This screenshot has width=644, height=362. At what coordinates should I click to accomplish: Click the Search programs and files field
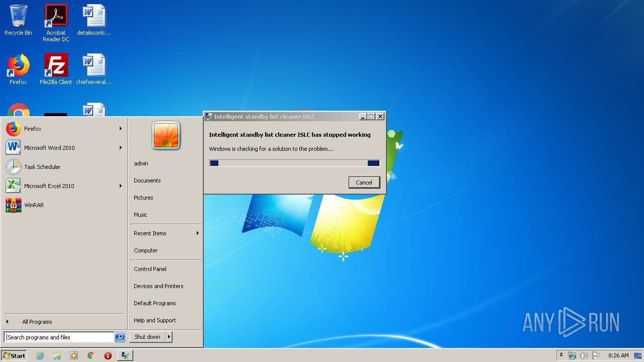(x=59, y=337)
